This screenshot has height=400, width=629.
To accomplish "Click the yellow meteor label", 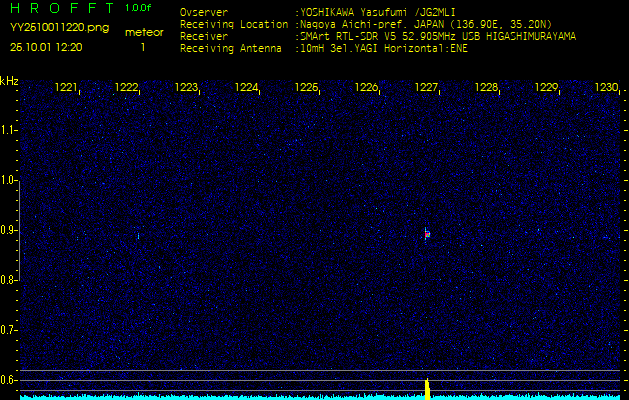I will coord(143,32).
